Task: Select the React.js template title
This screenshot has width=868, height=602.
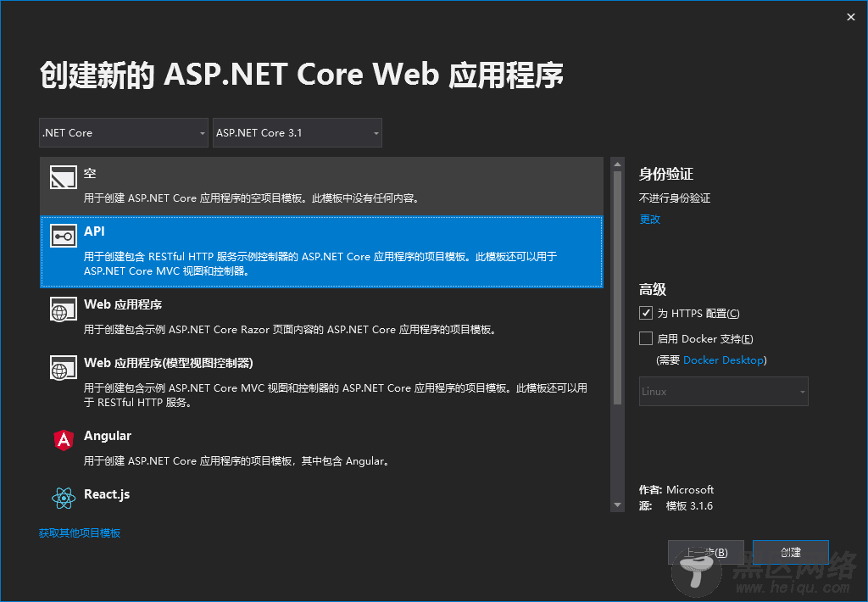Action: (107, 494)
